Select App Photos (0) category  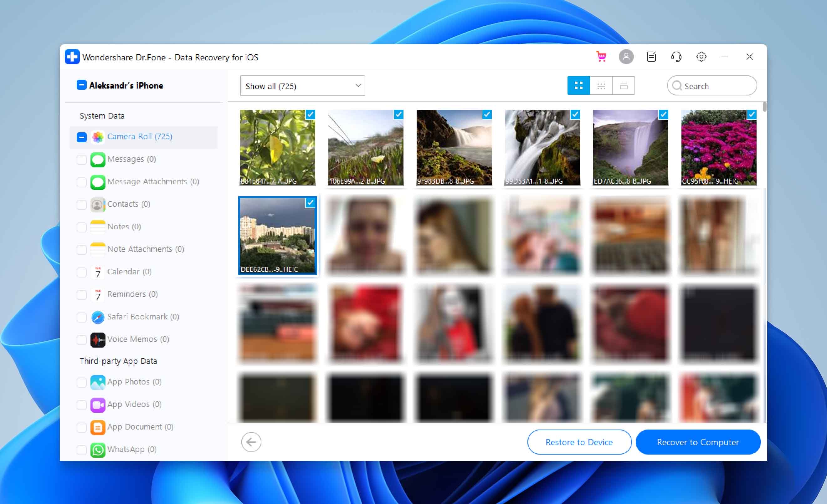134,382
